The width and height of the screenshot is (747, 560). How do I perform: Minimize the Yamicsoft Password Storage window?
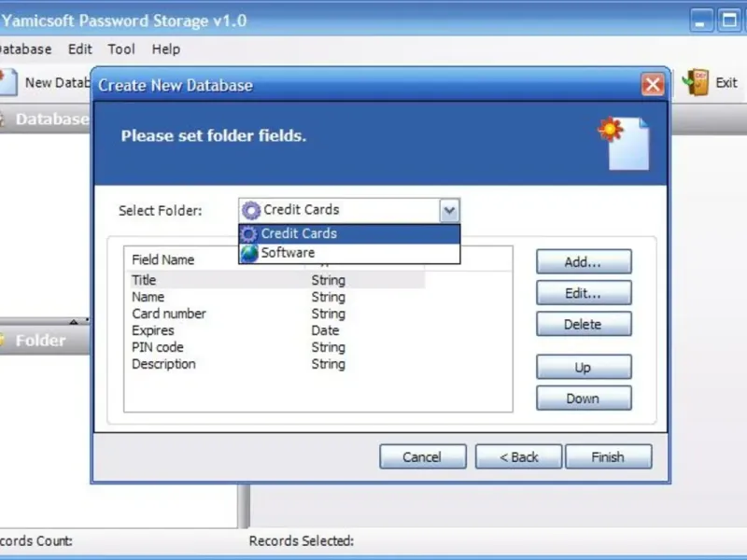(x=701, y=21)
